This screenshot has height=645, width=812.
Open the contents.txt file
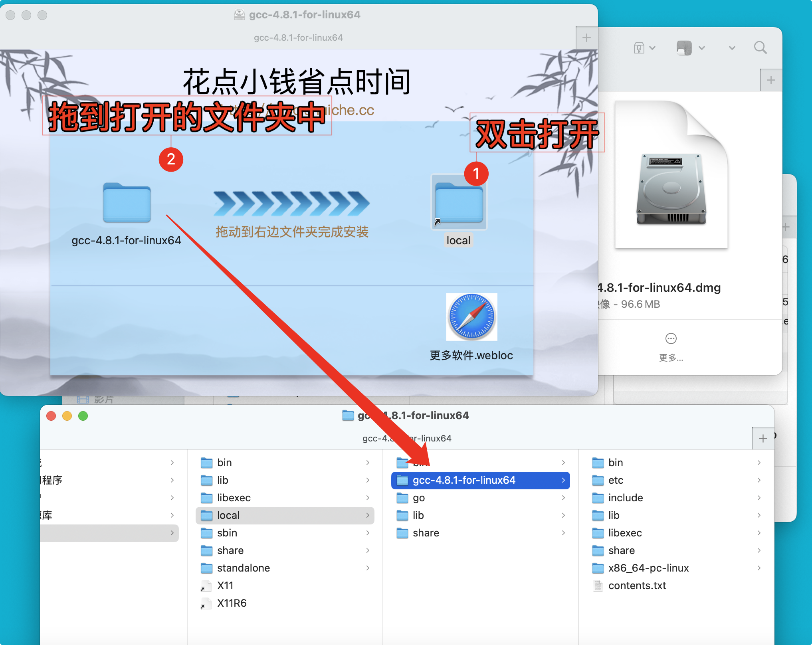[x=637, y=586]
